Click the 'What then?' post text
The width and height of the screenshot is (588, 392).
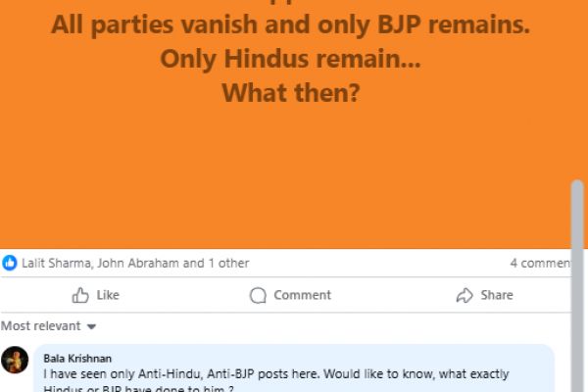click(x=291, y=93)
